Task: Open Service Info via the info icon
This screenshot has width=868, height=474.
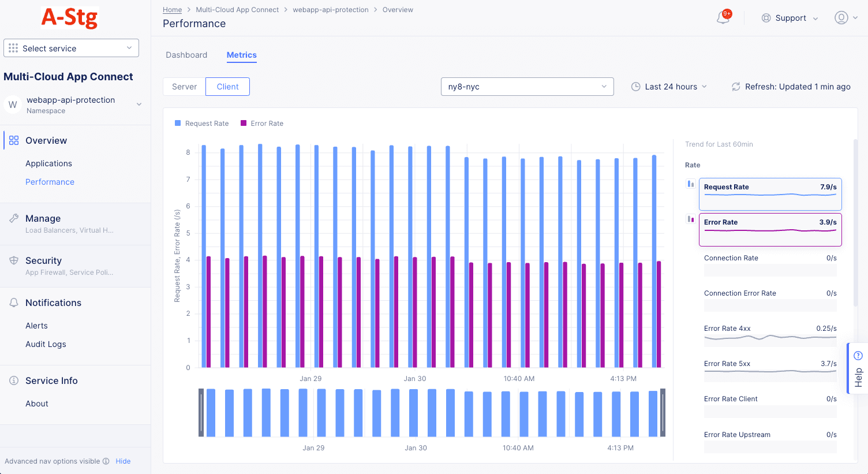Action: coord(13,380)
